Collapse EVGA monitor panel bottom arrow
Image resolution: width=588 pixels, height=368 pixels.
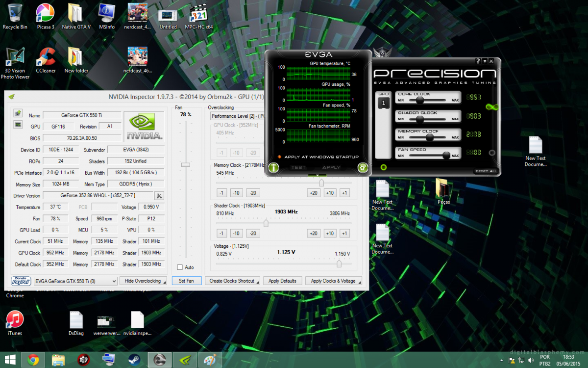pyautogui.click(x=318, y=175)
